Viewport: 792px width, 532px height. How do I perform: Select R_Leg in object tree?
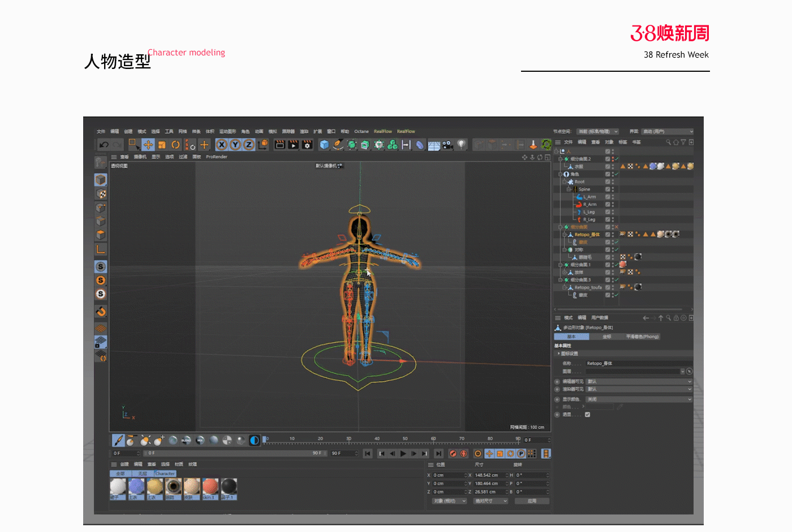tap(589, 219)
